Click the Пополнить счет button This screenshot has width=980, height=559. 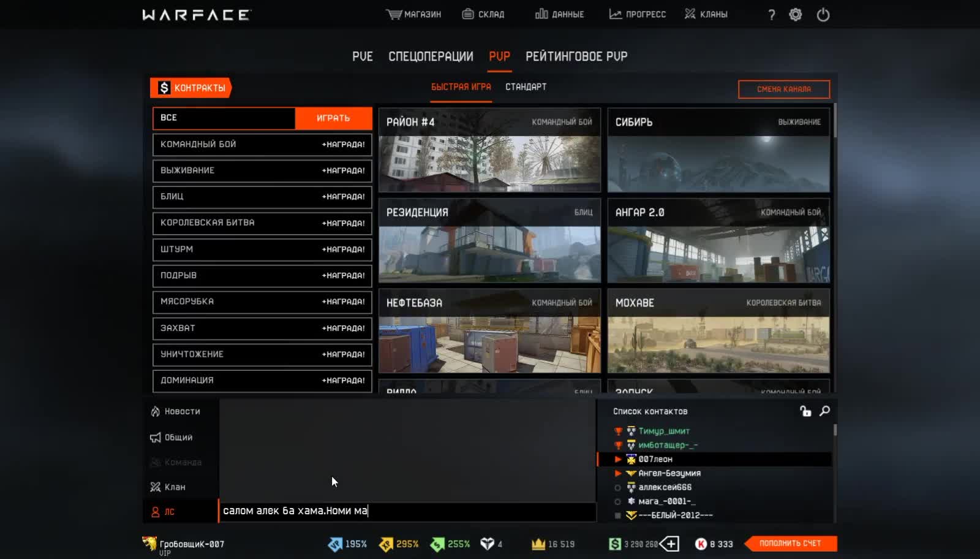point(790,544)
